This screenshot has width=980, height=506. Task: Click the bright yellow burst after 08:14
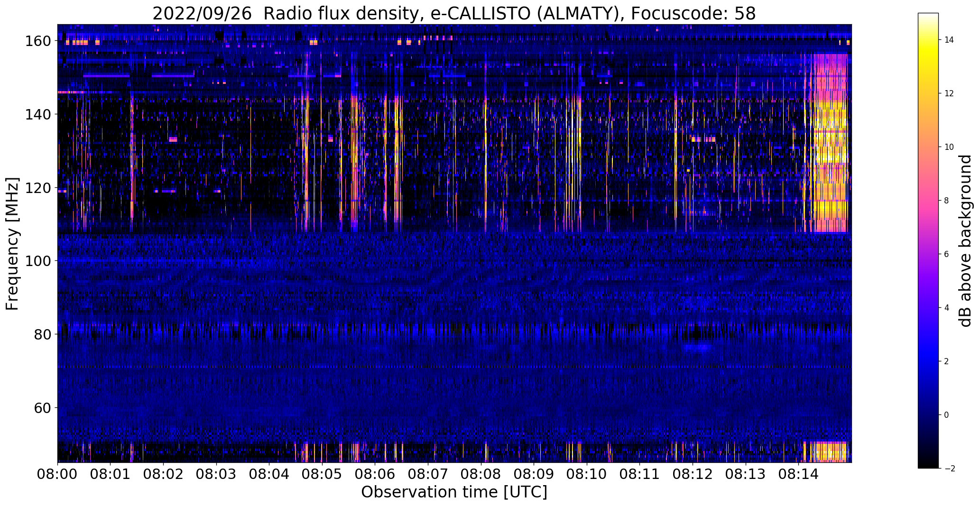point(830,142)
